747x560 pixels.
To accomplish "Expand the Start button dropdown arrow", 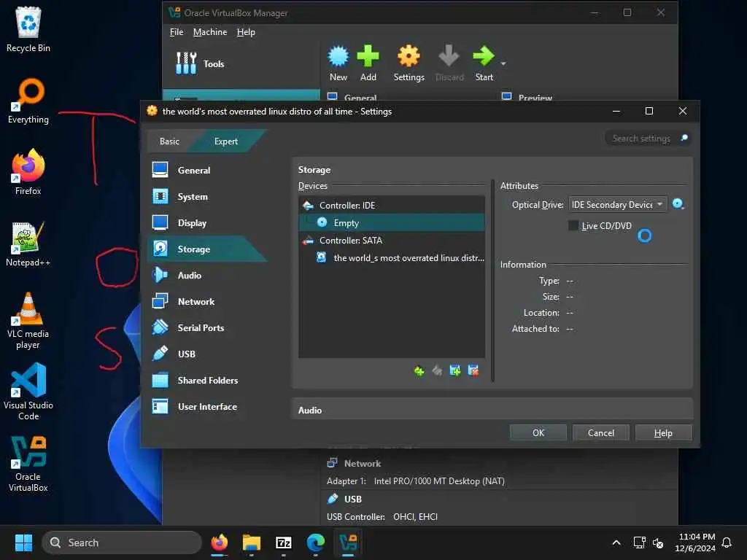I will [x=503, y=63].
